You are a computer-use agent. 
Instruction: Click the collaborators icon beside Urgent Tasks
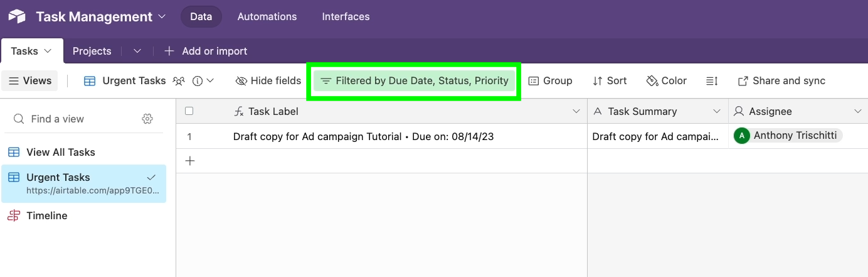179,81
